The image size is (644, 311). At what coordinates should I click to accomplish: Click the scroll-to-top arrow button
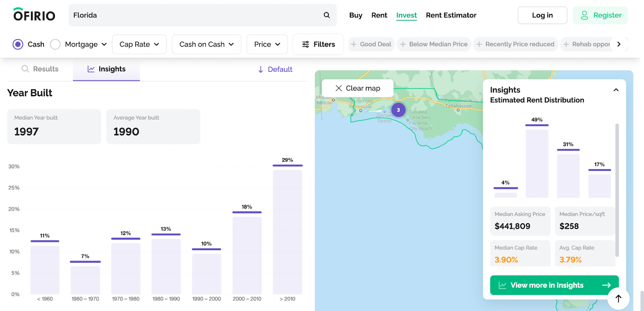click(x=618, y=299)
